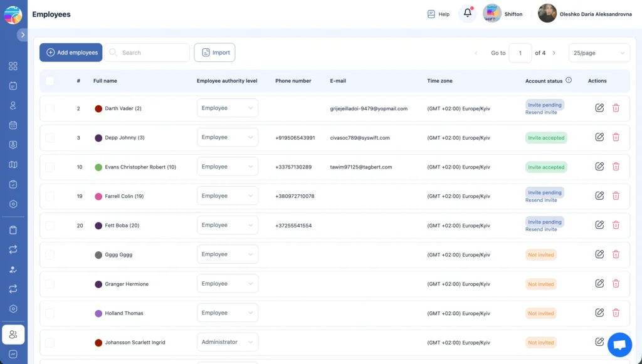Show Account status info via the circled question icon

tap(569, 80)
